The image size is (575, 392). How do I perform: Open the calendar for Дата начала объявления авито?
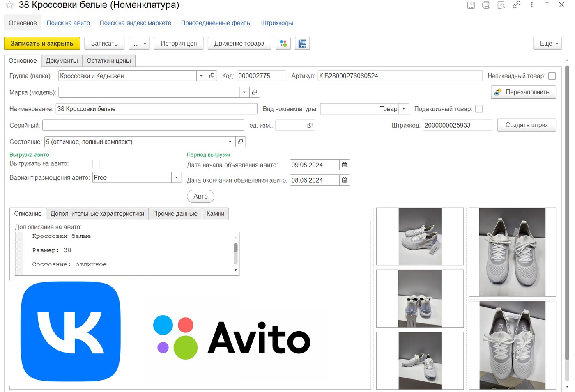(345, 165)
